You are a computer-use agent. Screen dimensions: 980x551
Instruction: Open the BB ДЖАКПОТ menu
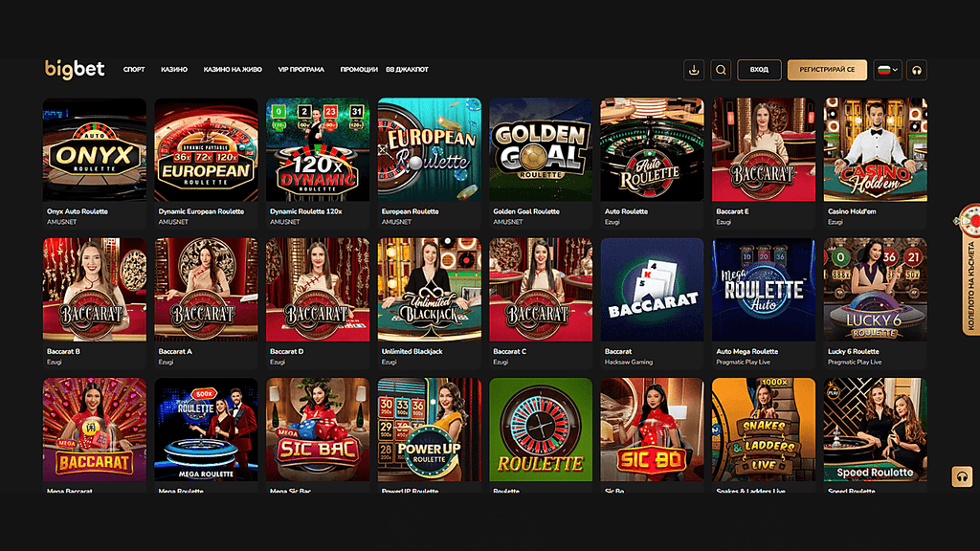point(407,70)
